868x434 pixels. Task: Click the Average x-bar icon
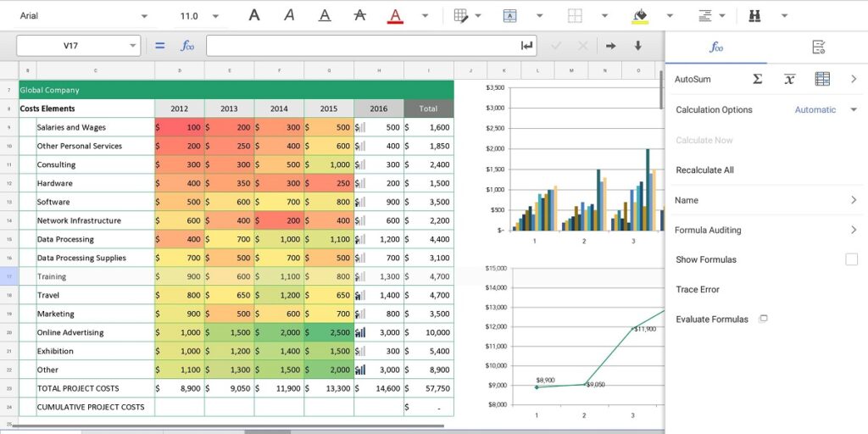point(789,79)
